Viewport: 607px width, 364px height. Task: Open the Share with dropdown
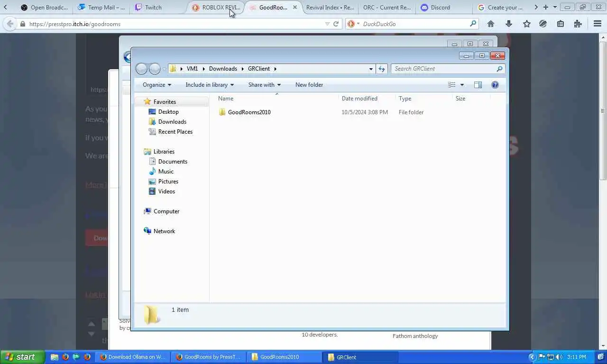point(265,85)
